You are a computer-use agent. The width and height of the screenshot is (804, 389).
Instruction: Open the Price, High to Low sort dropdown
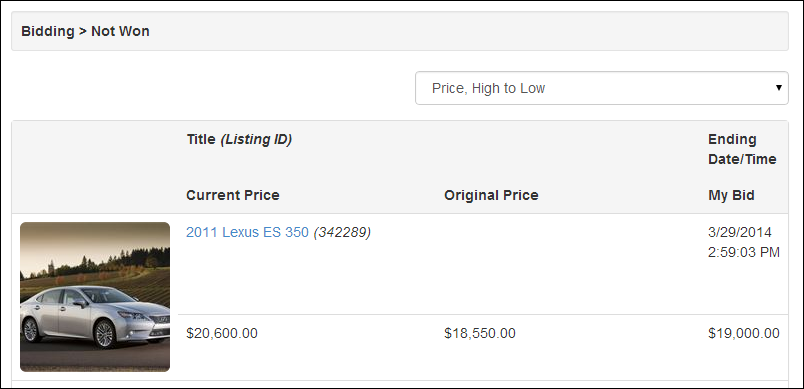point(601,88)
